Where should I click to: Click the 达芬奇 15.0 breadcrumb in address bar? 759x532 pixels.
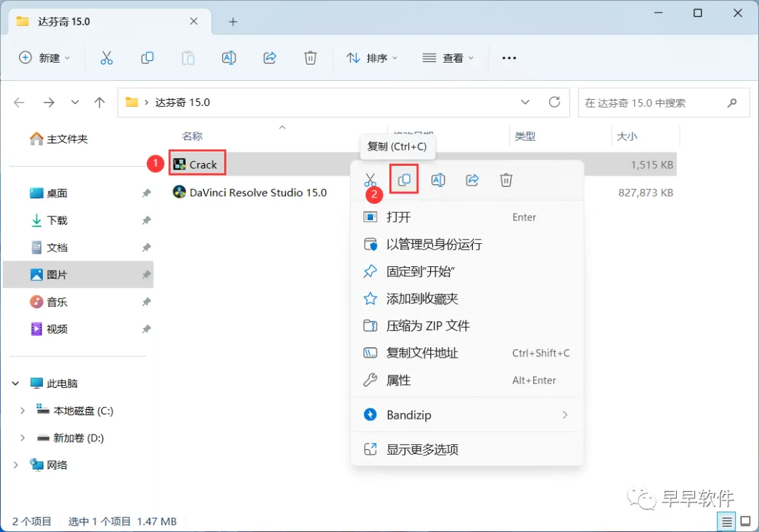click(x=183, y=103)
